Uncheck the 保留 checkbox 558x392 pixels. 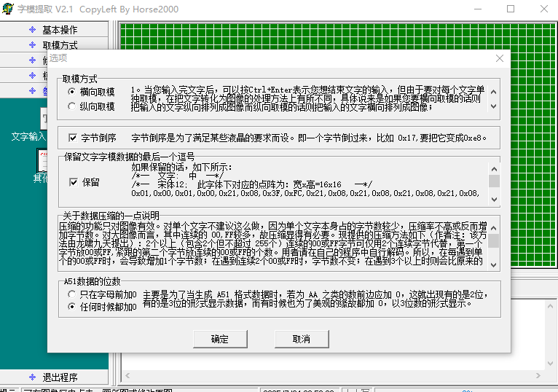point(73,182)
